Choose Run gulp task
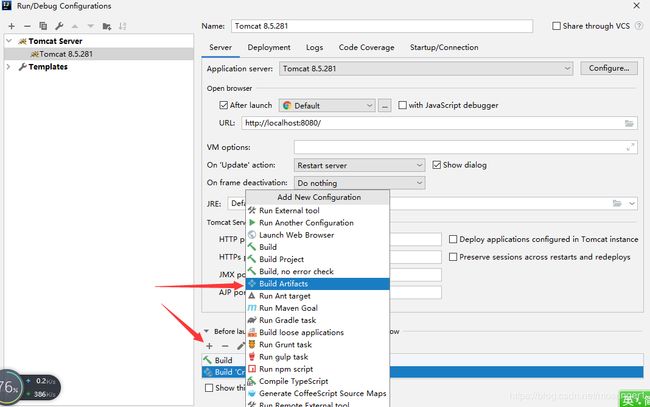Viewport: 650px width, 407px height. (x=318, y=357)
